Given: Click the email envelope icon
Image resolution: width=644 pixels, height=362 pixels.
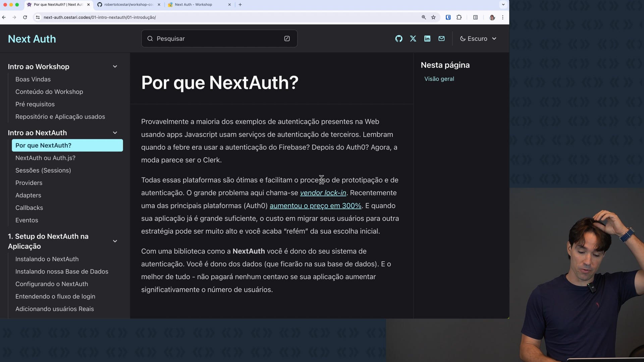Looking at the screenshot, I should pyautogui.click(x=441, y=39).
